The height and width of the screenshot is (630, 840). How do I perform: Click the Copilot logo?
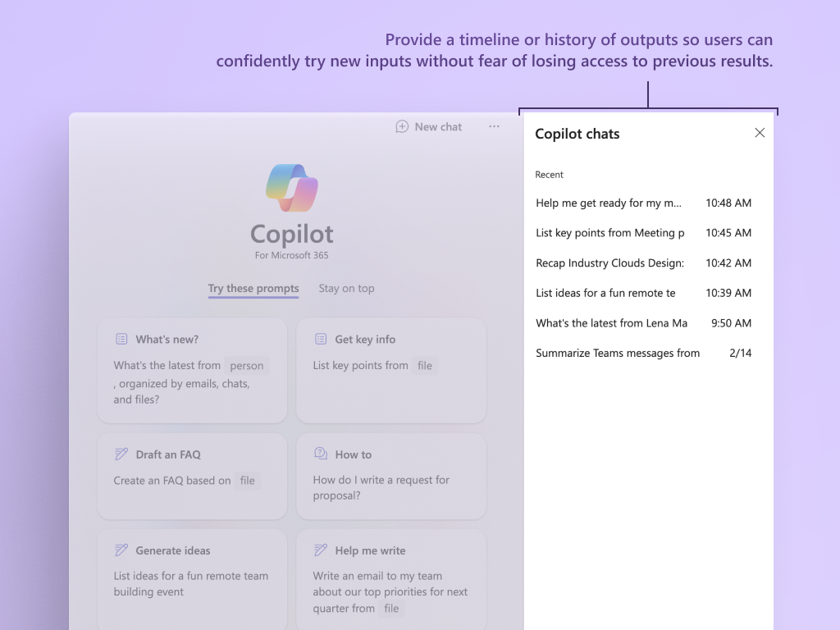coord(291,187)
